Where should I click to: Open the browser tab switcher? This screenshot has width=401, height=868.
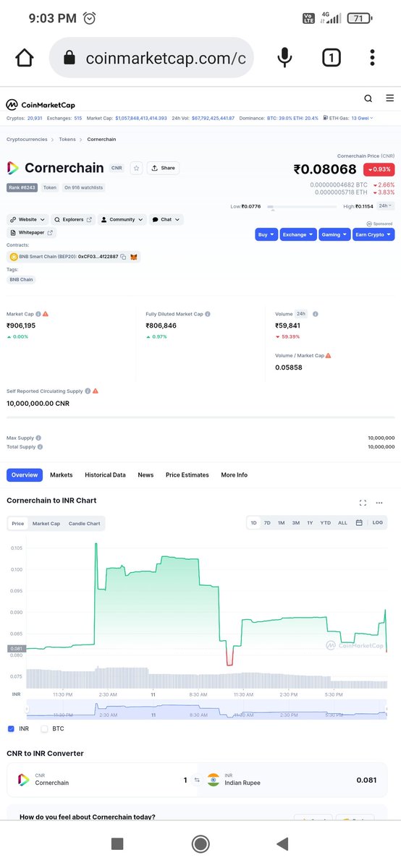pyautogui.click(x=331, y=58)
